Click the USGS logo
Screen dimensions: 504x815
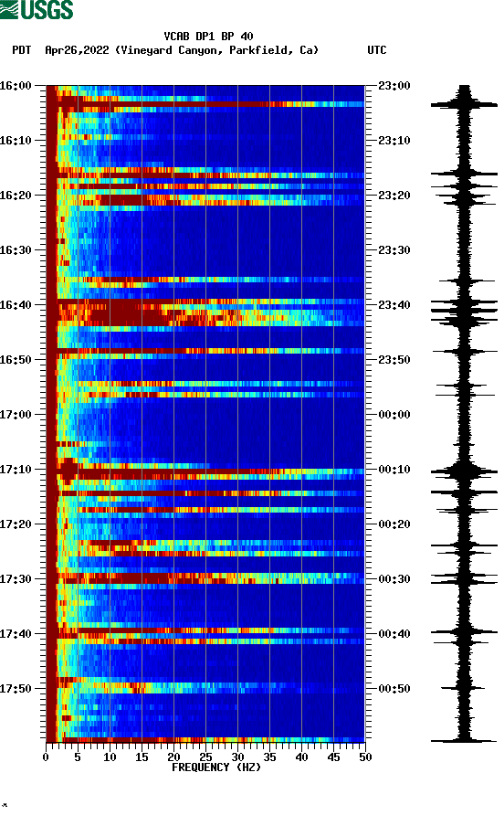(x=37, y=10)
